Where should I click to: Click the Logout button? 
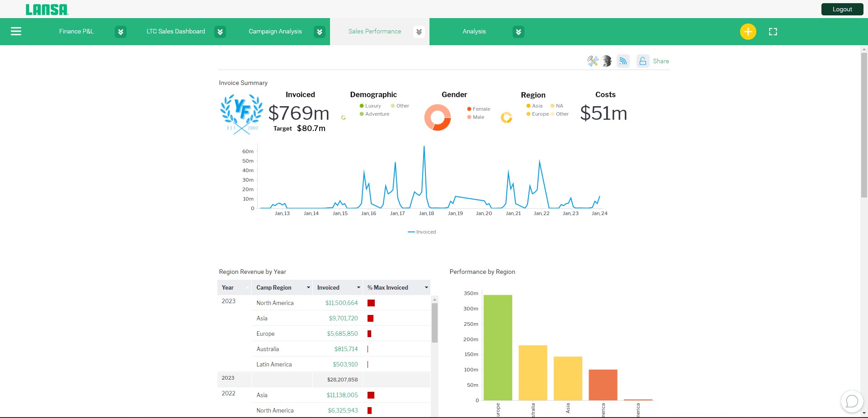point(842,9)
